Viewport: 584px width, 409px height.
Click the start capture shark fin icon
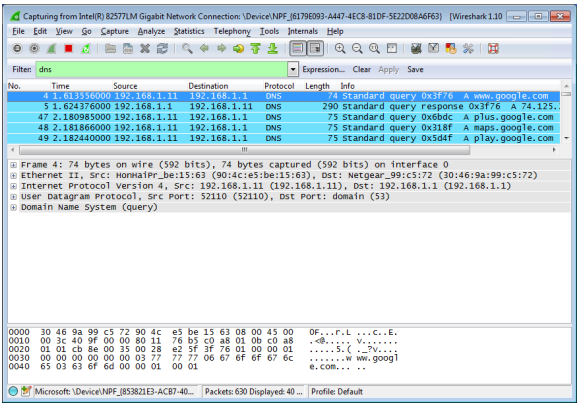coord(51,49)
